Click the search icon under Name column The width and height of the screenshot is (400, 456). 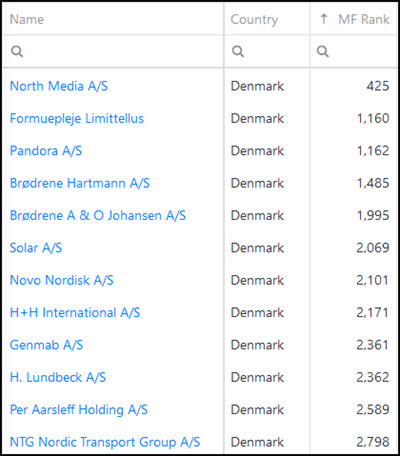pyautogui.click(x=17, y=51)
